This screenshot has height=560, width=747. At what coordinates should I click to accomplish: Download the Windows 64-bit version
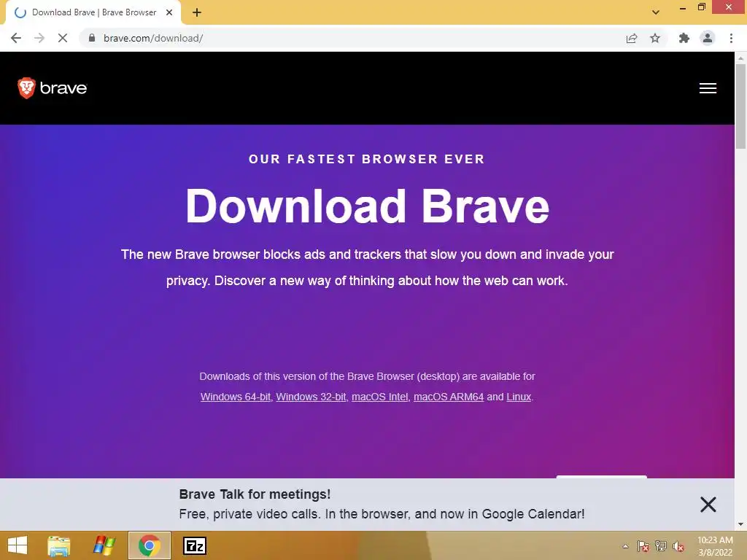click(236, 397)
